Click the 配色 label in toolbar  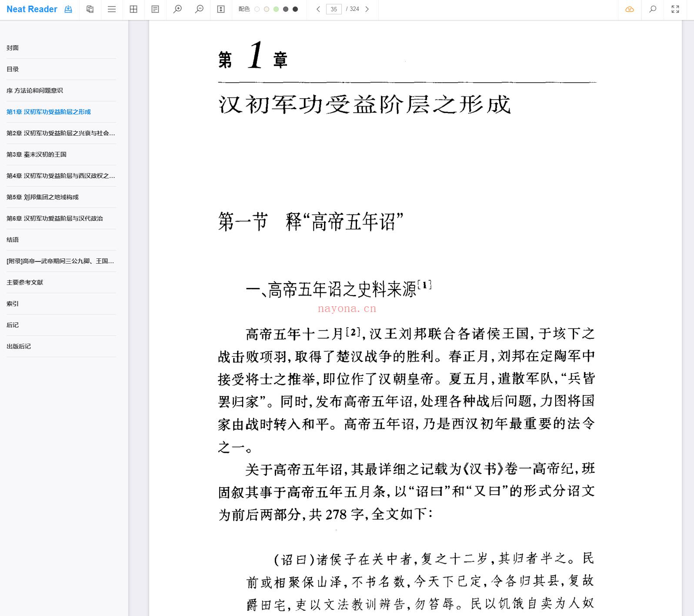pos(244,9)
